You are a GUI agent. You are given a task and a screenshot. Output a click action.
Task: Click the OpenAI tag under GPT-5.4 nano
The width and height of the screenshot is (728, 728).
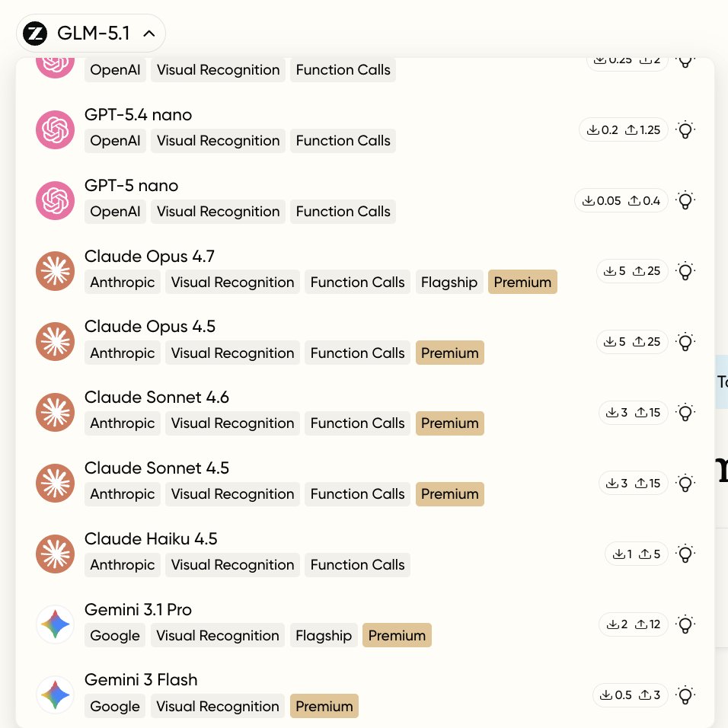click(x=115, y=141)
